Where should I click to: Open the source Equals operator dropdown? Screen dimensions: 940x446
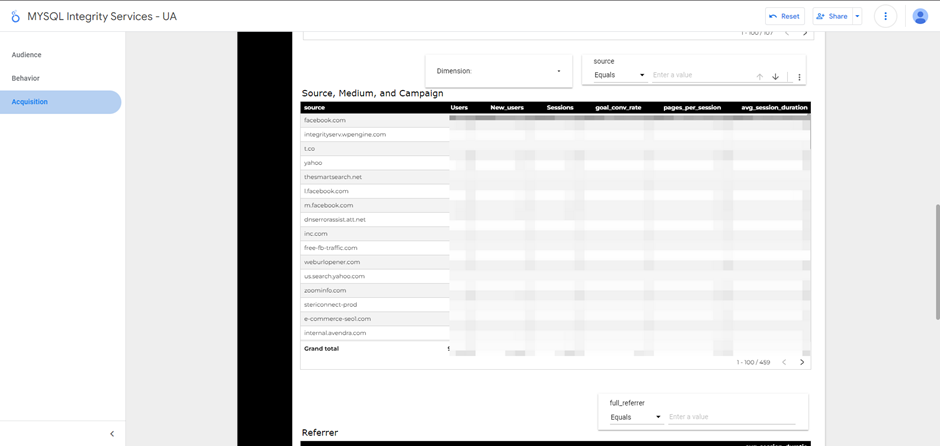click(x=619, y=75)
